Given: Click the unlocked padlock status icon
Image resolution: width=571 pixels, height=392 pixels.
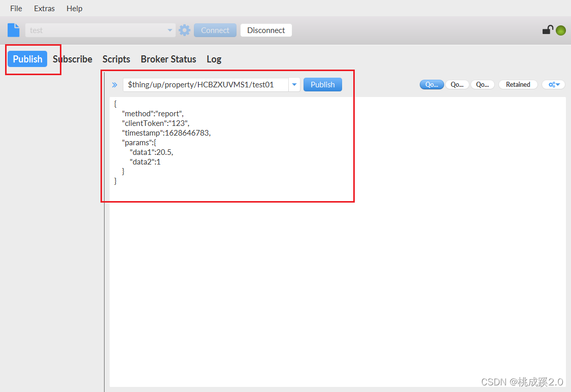Looking at the screenshot, I should pyautogui.click(x=547, y=30).
